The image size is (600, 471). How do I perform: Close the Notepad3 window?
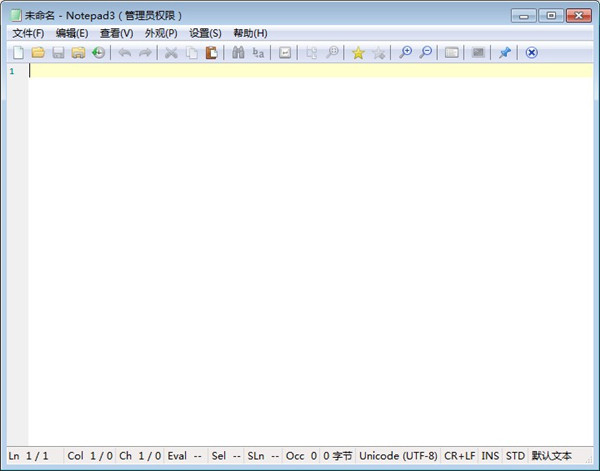[x=579, y=16]
